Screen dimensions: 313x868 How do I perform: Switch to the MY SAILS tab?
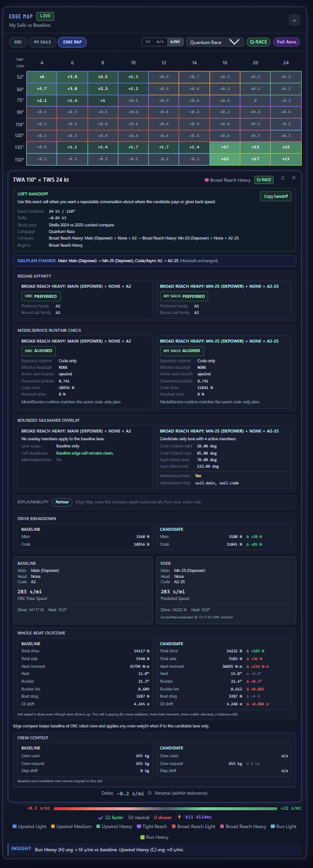(x=42, y=42)
